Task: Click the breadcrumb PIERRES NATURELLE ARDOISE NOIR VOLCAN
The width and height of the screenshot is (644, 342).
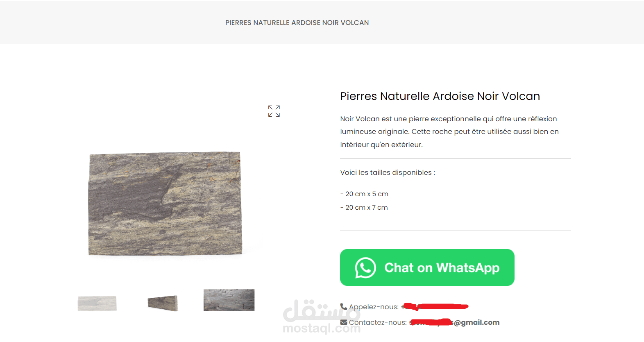Action: point(297,23)
